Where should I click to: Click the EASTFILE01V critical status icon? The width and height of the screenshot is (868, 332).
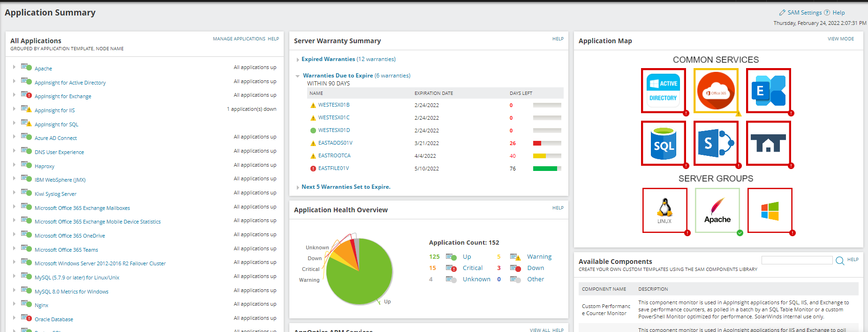pyautogui.click(x=313, y=169)
